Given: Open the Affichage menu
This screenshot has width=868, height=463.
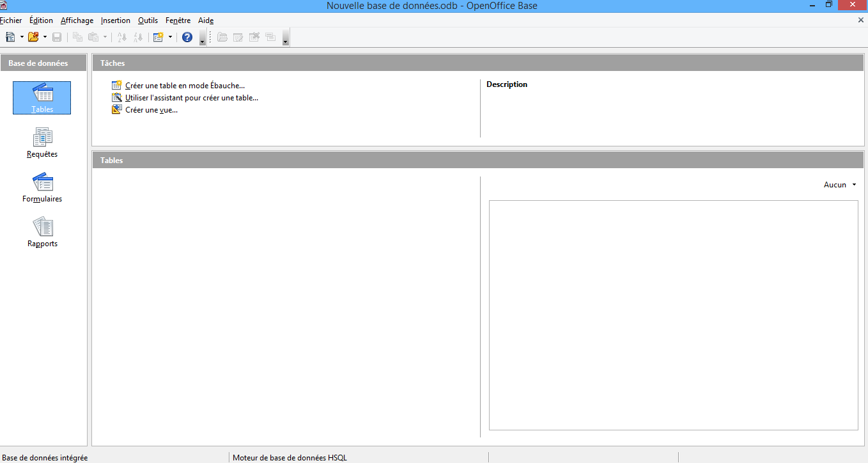Looking at the screenshot, I should (x=77, y=20).
